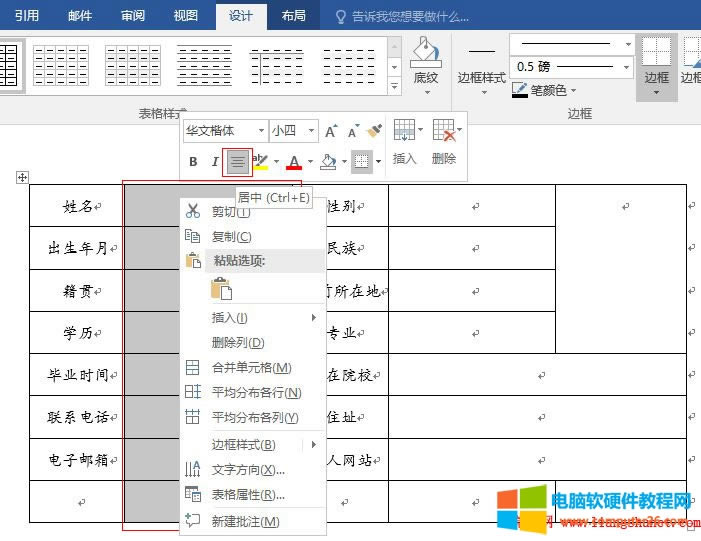
Task: Click the table move handle icon
Action: [x=21, y=177]
